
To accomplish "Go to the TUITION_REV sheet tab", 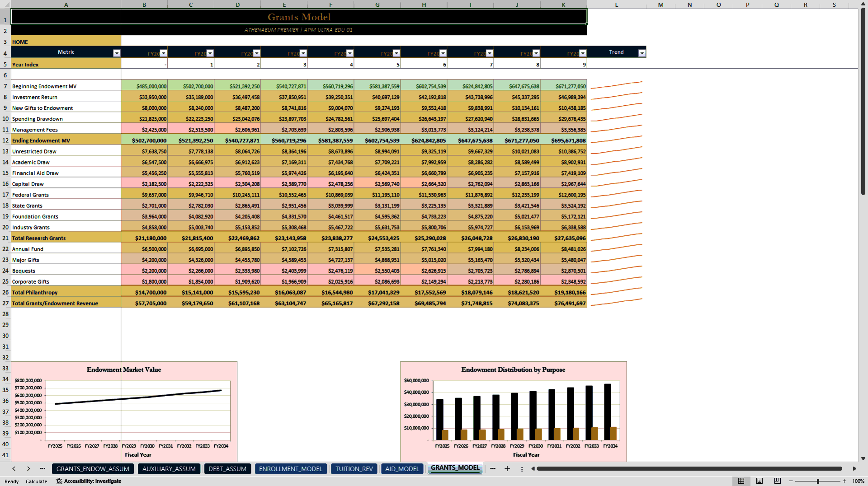I will click(354, 469).
